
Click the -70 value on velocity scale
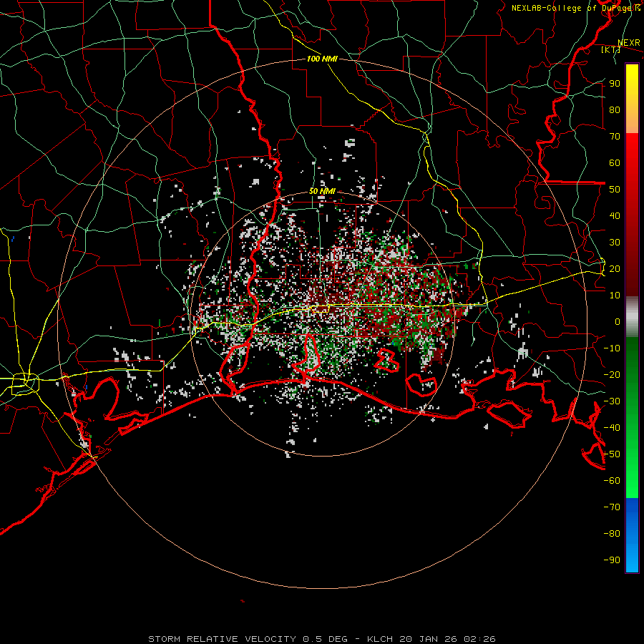pos(612,507)
